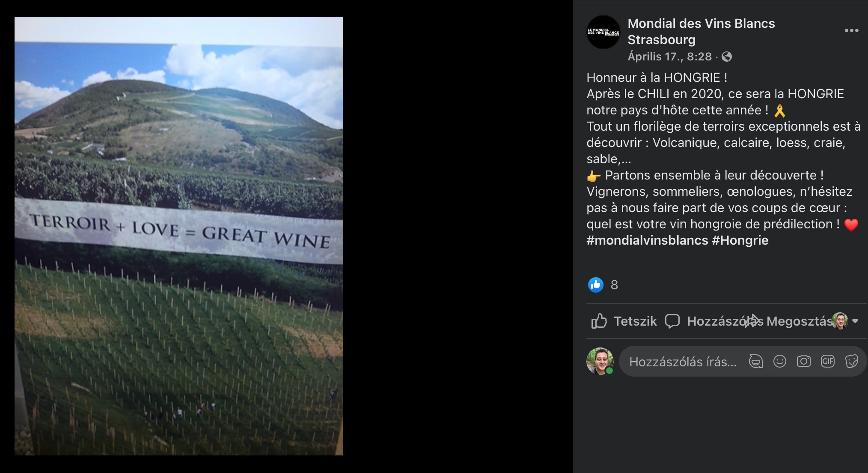
Task: Open the Április 17., 8:28 timestamp link
Action: pyautogui.click(x=669, y=57)
